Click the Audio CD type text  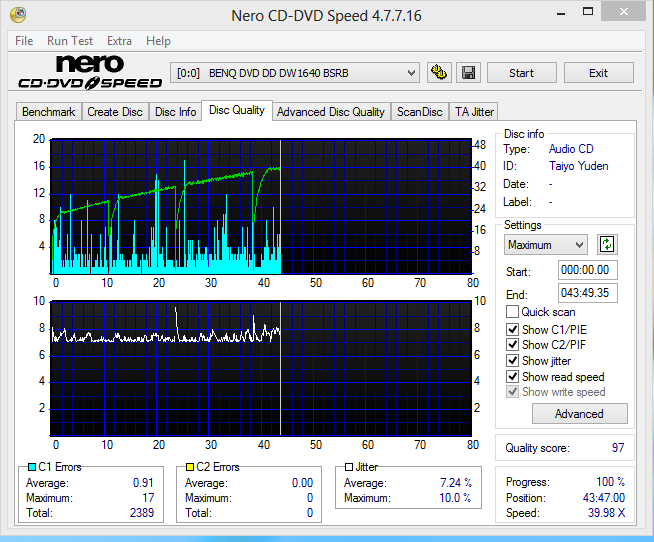coord(571,149)
